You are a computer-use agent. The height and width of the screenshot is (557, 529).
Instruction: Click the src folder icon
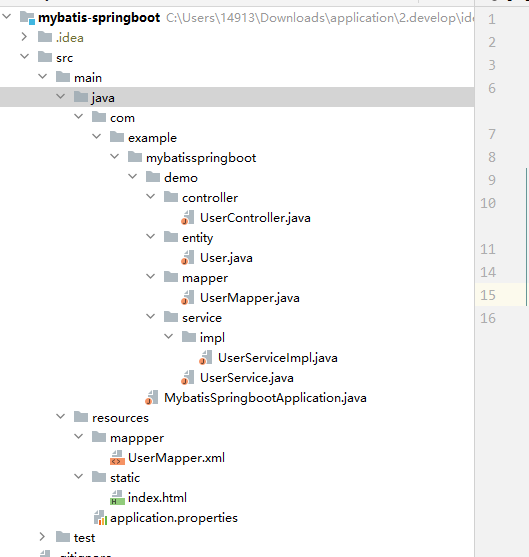[x=45, y=57]
